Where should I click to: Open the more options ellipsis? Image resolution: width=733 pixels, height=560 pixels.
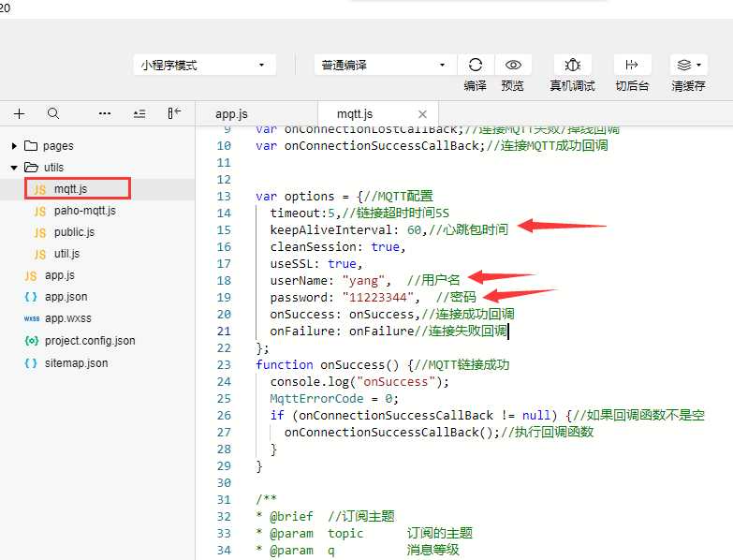point(105,113)
